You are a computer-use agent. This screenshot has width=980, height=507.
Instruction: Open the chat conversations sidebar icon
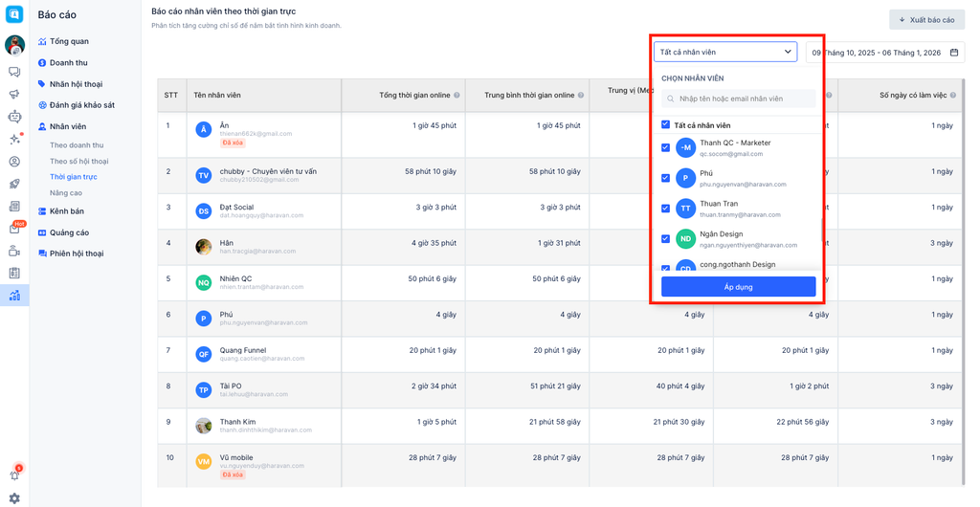coord(14,72)
